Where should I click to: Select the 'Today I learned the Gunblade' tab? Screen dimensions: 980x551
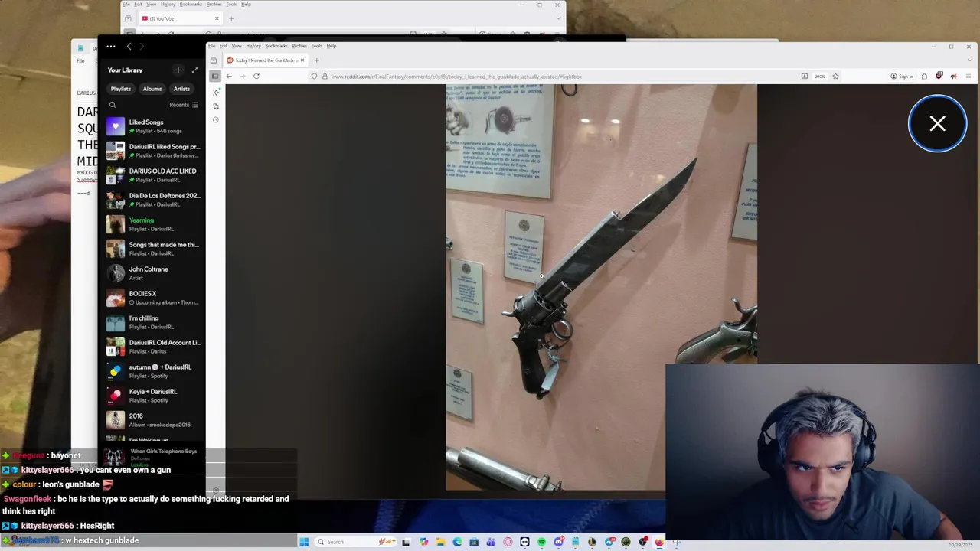265,60
